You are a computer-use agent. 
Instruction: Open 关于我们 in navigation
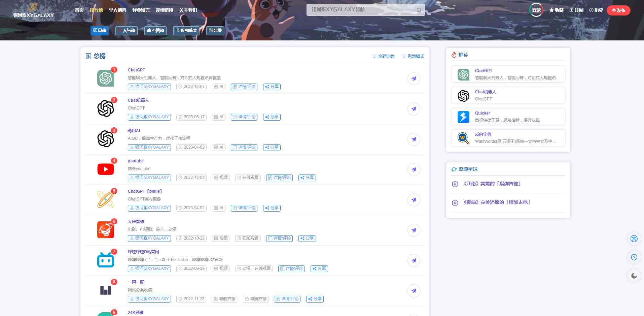(x=188, y=10)
